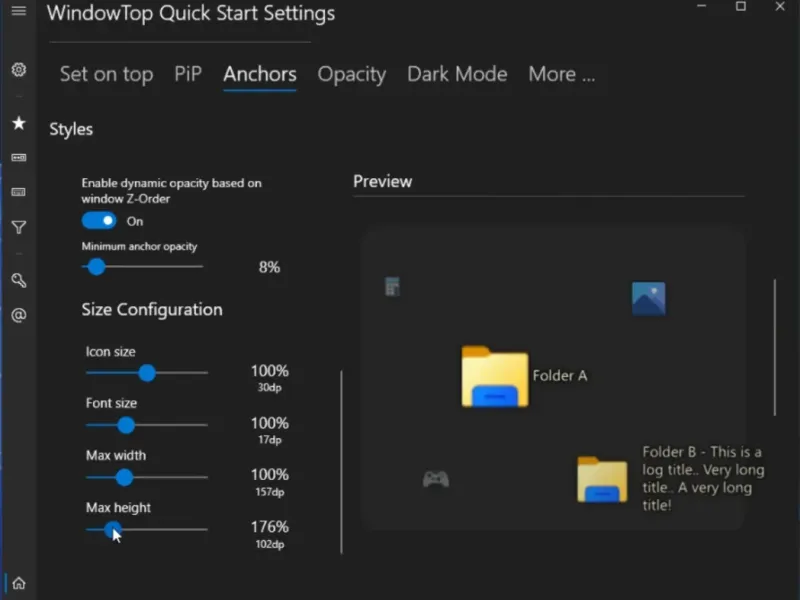Switch to the Opacity tab
The height and width of the screenshot is (600, 800).
pos(351,74)
